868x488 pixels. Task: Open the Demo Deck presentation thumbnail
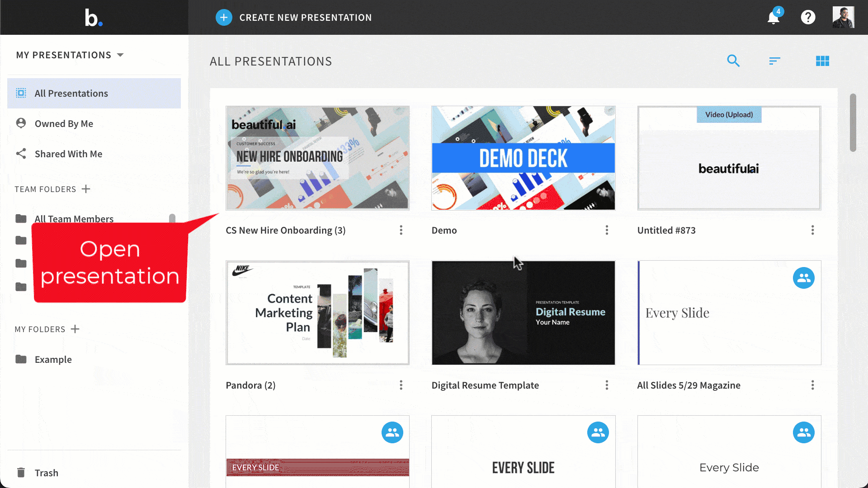pyautogui.click(x=523, y=158)
